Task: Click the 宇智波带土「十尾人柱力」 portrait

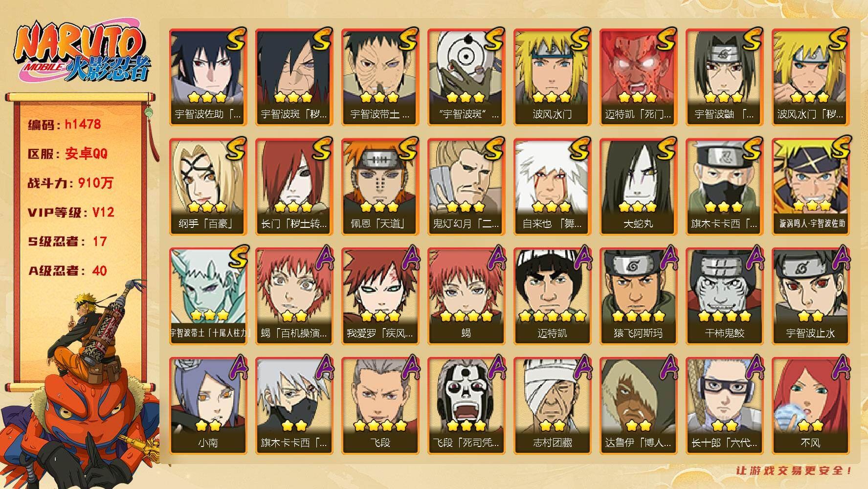Action: coord(208,296)
